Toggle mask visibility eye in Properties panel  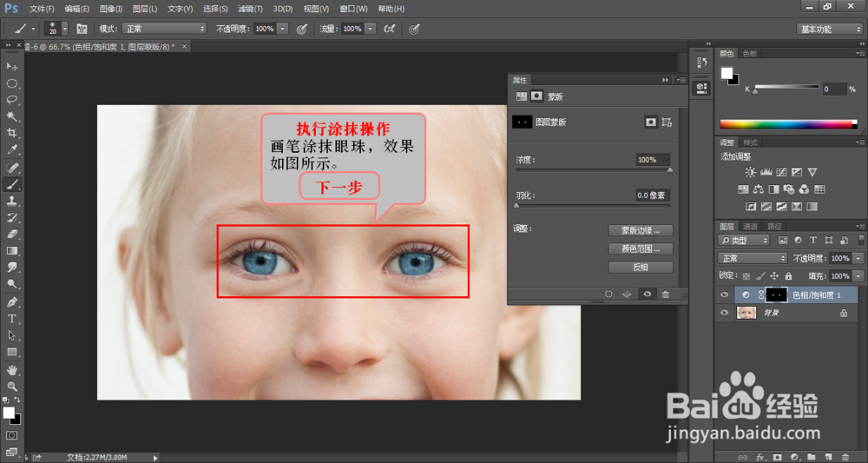648,294
